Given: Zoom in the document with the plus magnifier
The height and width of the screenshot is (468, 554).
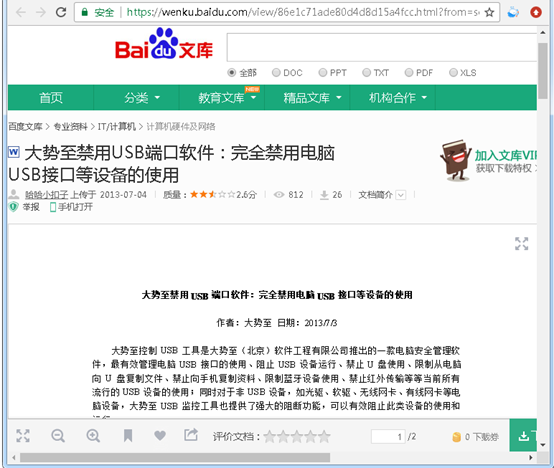Looking at the screenshot, I should [93, 436].
